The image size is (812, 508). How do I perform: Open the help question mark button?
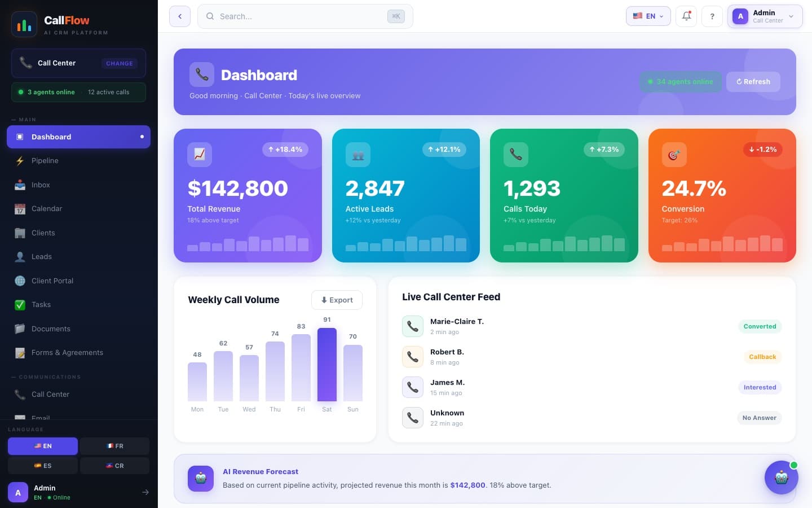coord(712,16)
